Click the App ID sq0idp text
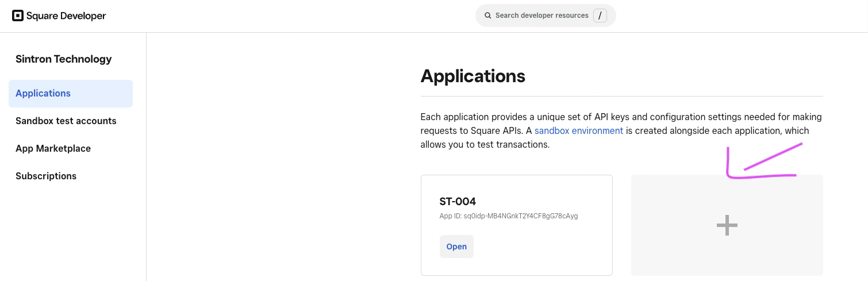This screenshot has height=281, width=868. pos(509,216)
